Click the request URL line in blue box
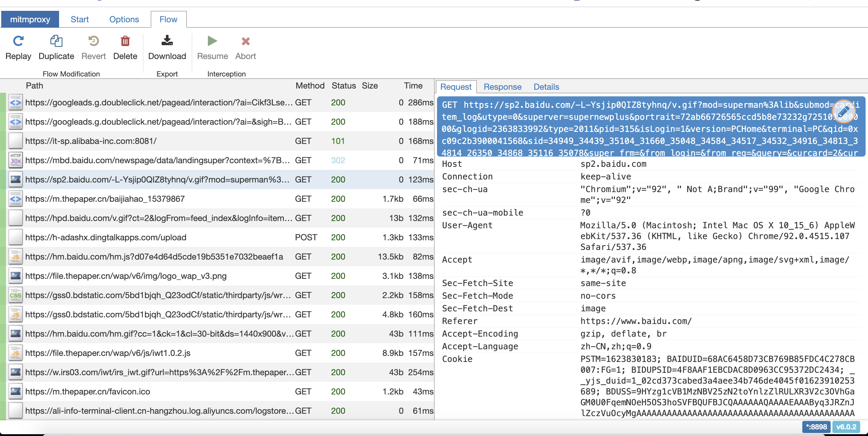Image resolution: width=868 pixels, height=436 pixels. point(651,126)
